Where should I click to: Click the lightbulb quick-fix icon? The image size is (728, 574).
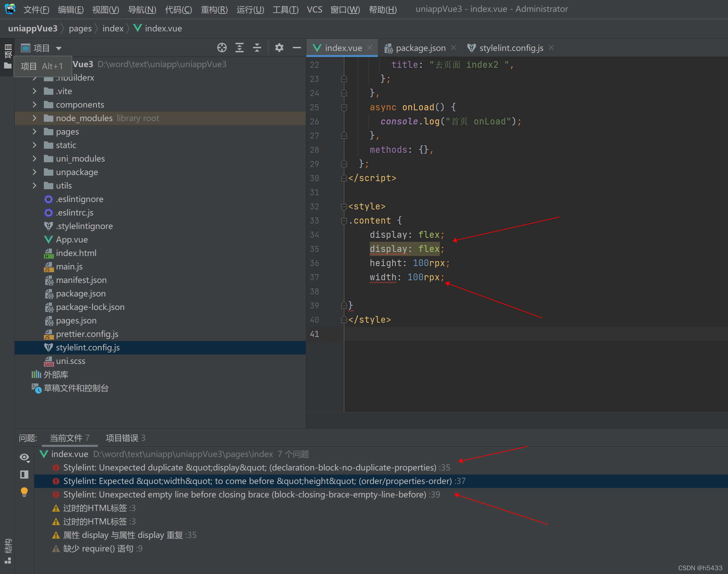click(24, 492)
